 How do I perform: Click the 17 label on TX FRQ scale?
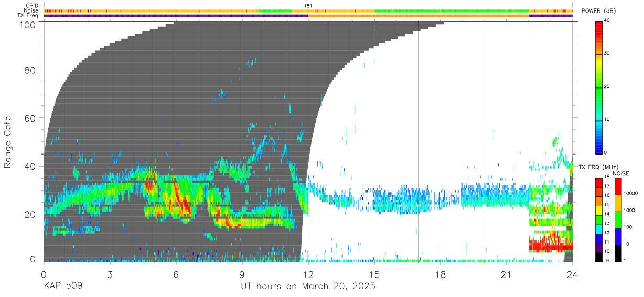(606, 187)
